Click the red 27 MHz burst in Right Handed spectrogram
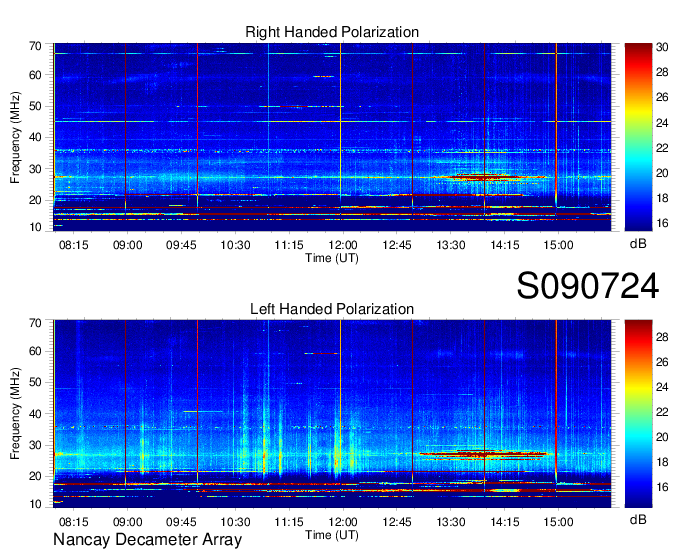The height and width of the screenshot is (552, 680). [x=486, y=177]
